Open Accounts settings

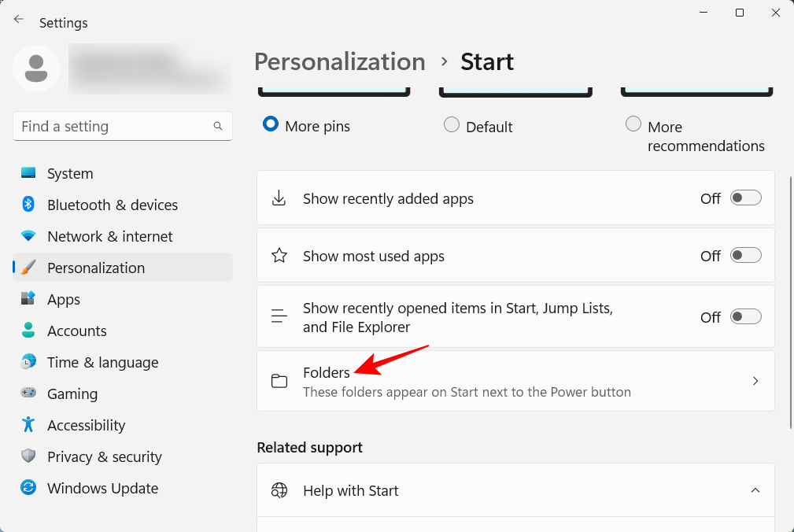[77, 331]
